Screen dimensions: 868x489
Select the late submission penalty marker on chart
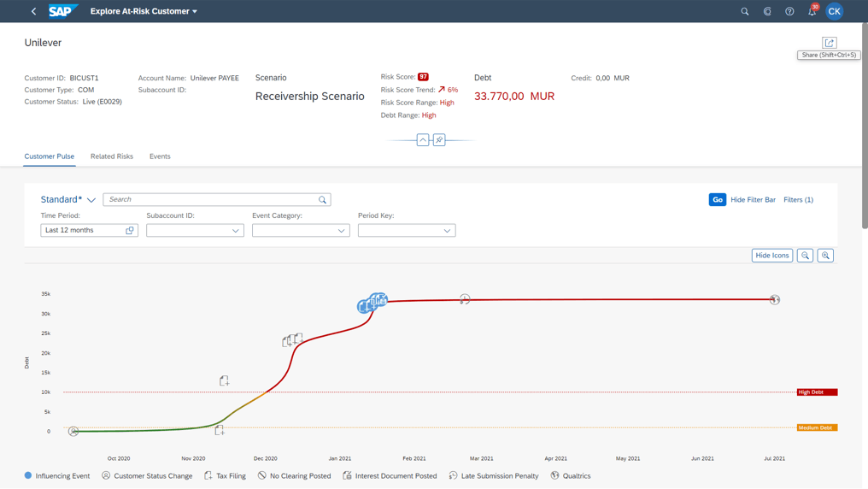[465, 299]
